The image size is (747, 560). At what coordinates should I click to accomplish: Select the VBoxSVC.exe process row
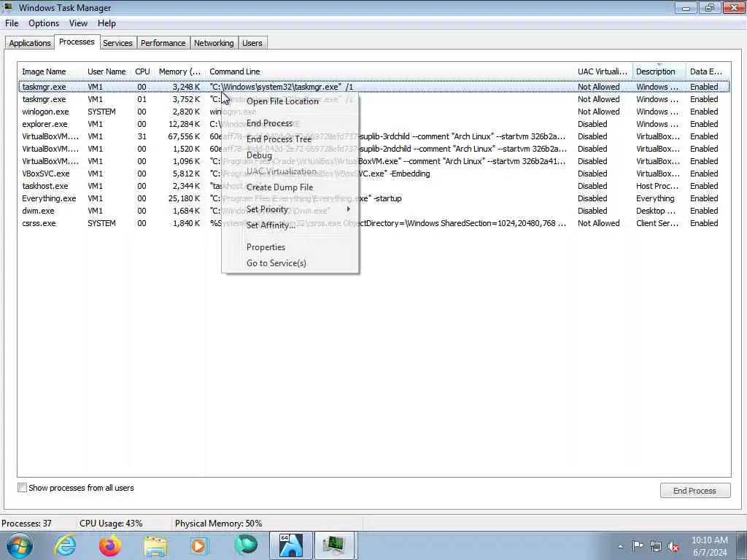[x=374, y=174]
